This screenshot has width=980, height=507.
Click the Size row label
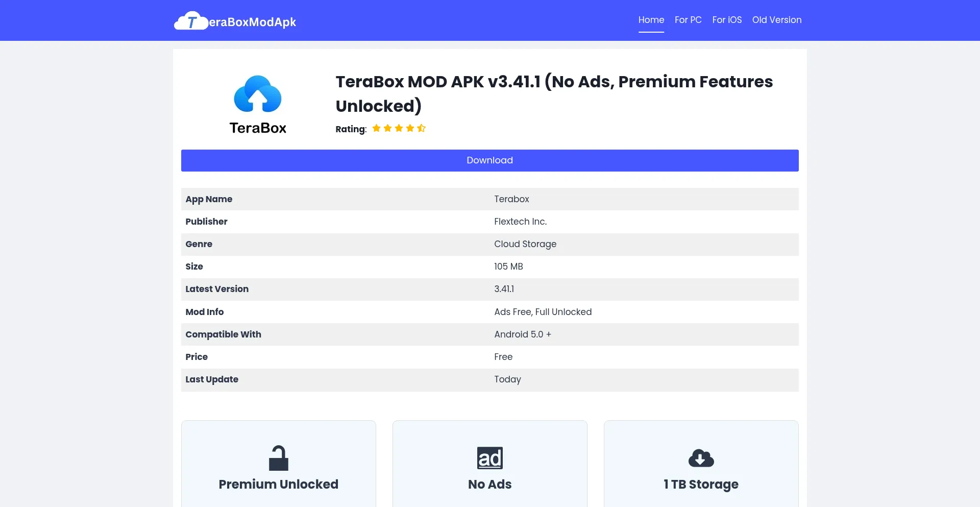pos(194,267)
